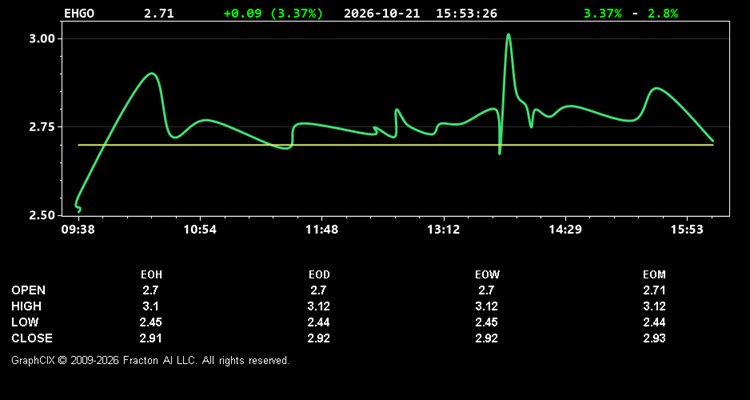Select the EOM column header
Screen dimensions: 750x400
click(x=654, y=275)
